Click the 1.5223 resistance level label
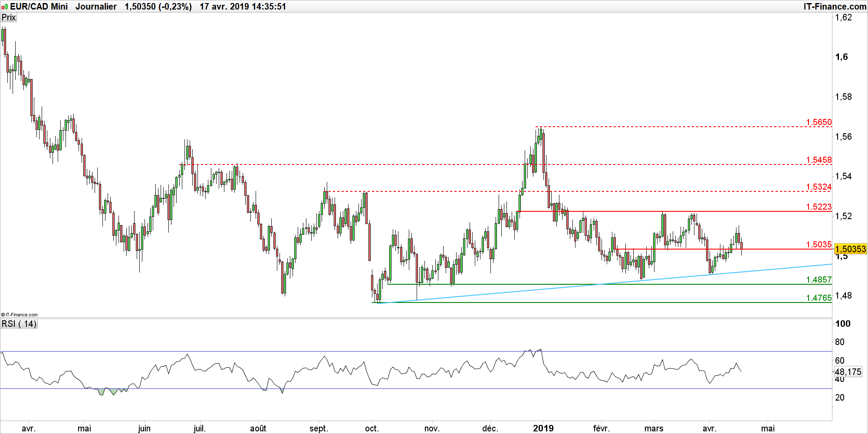This screenshot has width=868, height=434. click(819, 207)
